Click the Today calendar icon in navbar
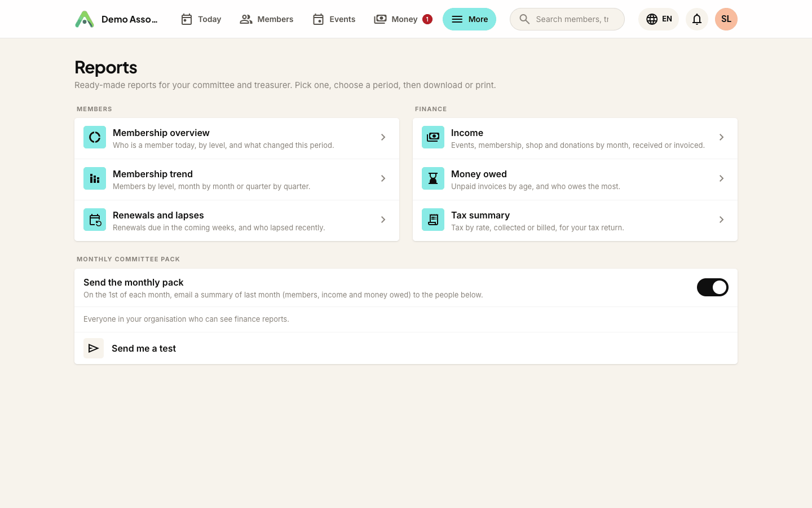Image resolution: width=812 pixels, height=508 pixels. pyautogui.click(x=187, y=19)
